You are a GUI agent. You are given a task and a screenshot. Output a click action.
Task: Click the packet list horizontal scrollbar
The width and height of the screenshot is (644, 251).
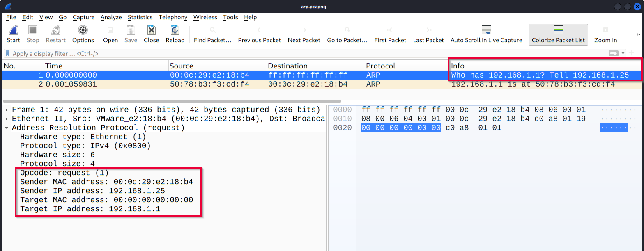[x=172, y=101]
